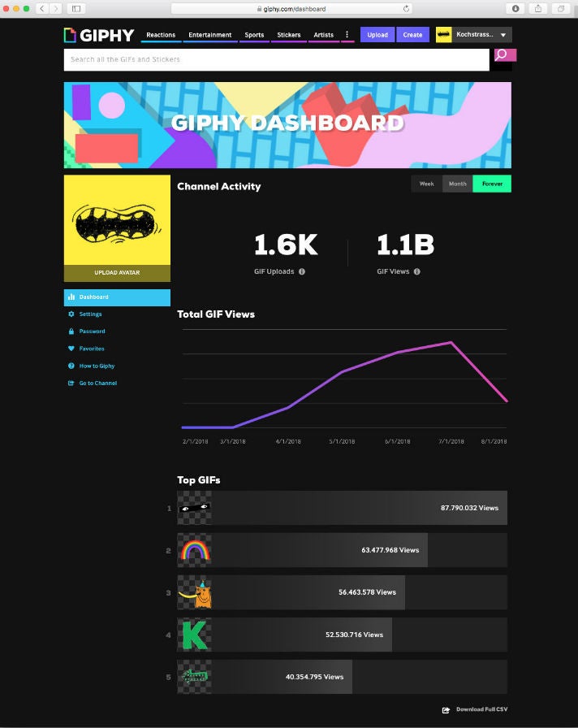Select the Forever time range

[x=492, y=184]
